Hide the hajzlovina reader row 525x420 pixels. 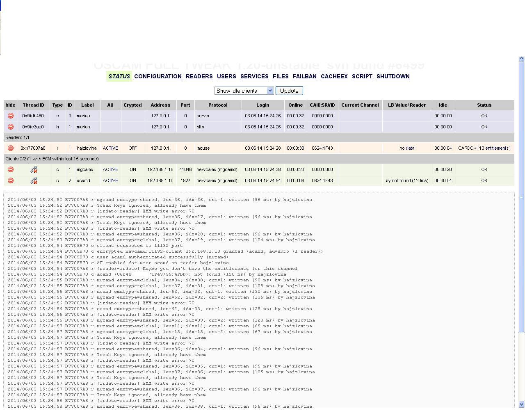click(x=11, y=148)
